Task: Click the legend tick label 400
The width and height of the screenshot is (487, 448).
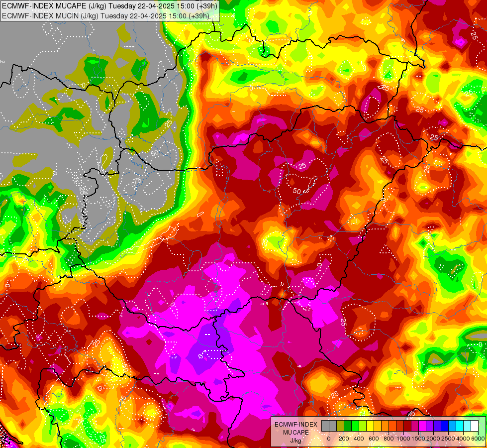Action: (359, 439)
